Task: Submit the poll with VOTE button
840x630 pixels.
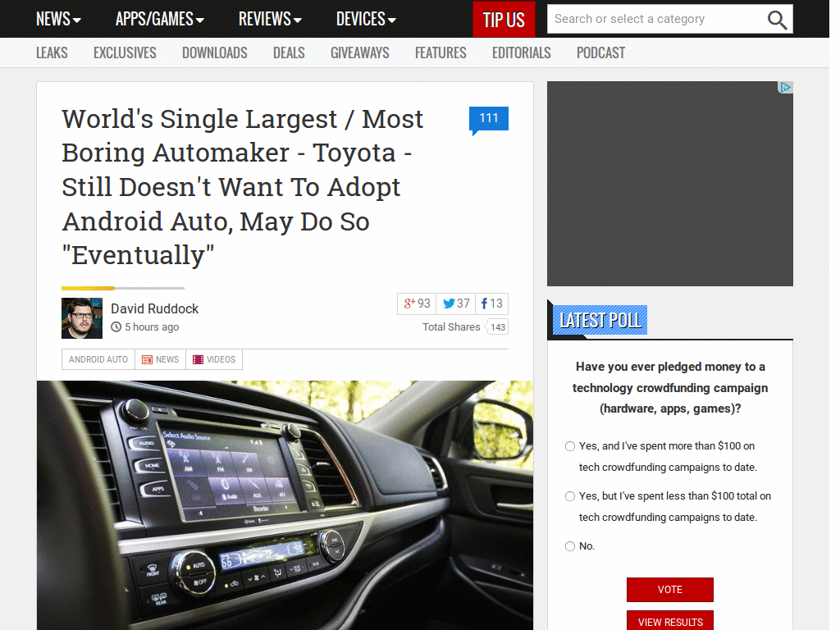Action: tap(669, 590)
